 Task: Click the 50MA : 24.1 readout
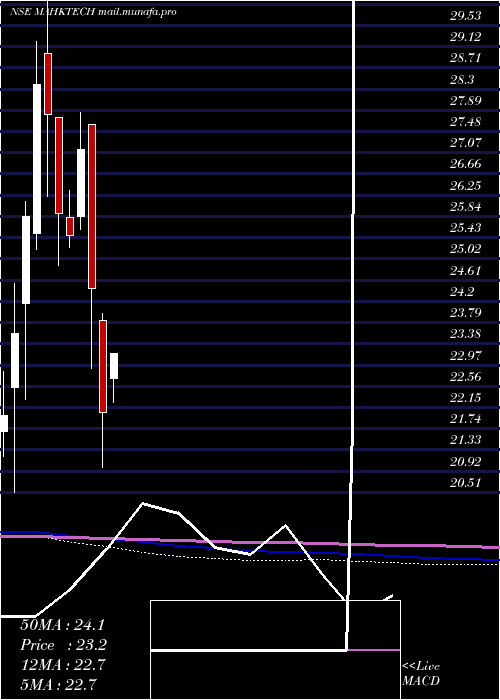63,625
